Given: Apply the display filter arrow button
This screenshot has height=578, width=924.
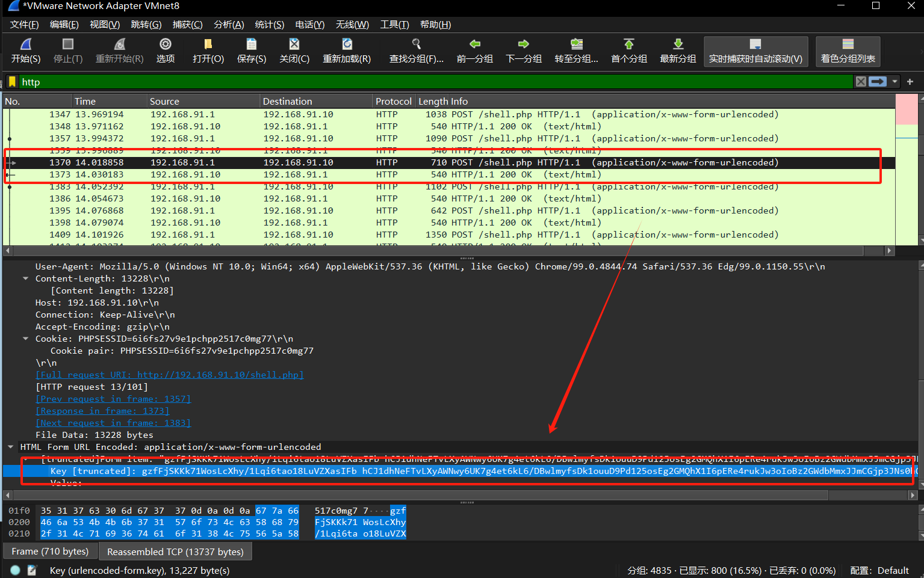Looking at the screenshot, I should point(878,82).
